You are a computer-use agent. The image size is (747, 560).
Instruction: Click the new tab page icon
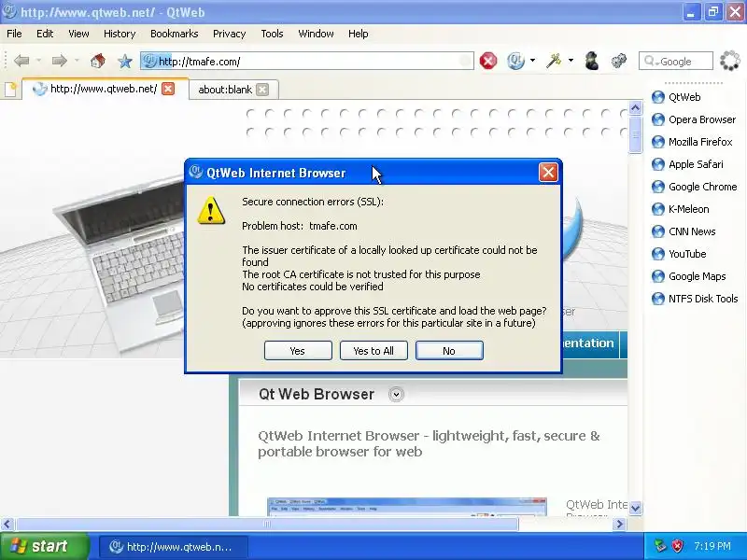point(11,89)
